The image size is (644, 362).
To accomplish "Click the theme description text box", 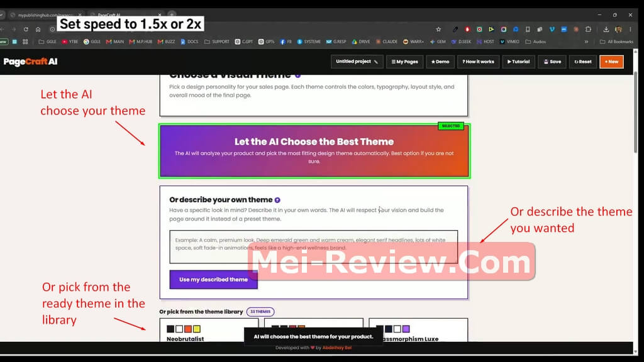I will click(x=313, y=246).
